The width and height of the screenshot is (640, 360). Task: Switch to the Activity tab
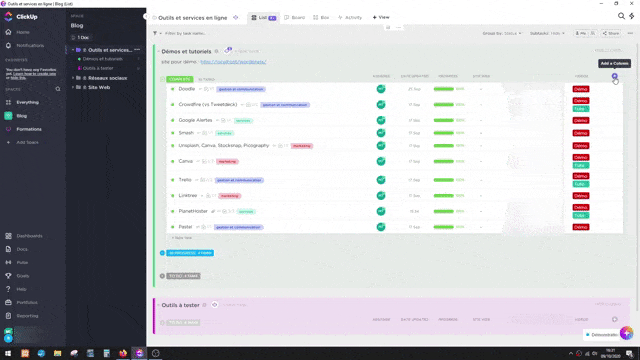[350, 18]
